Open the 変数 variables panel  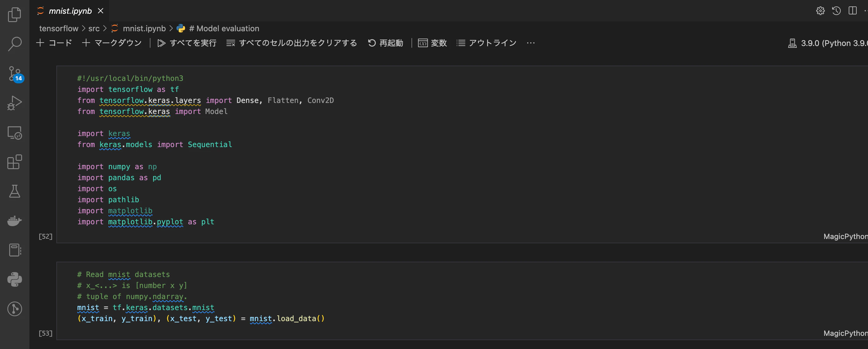[433, 43]
